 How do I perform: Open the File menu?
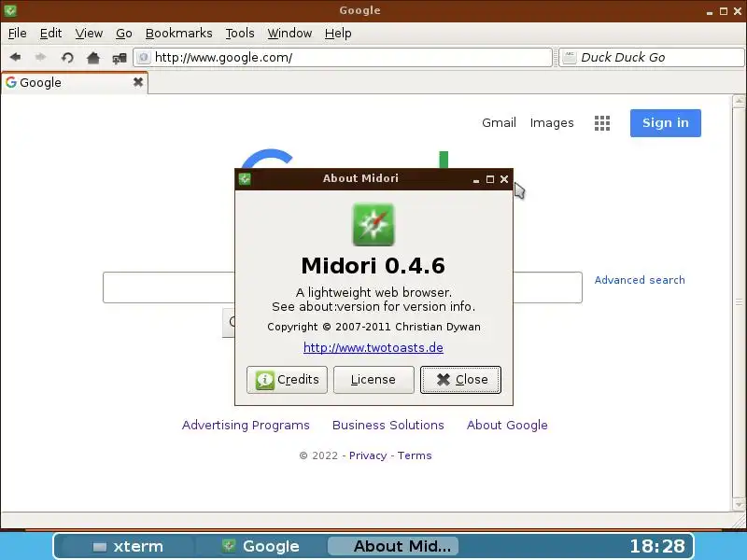[17, 34]
